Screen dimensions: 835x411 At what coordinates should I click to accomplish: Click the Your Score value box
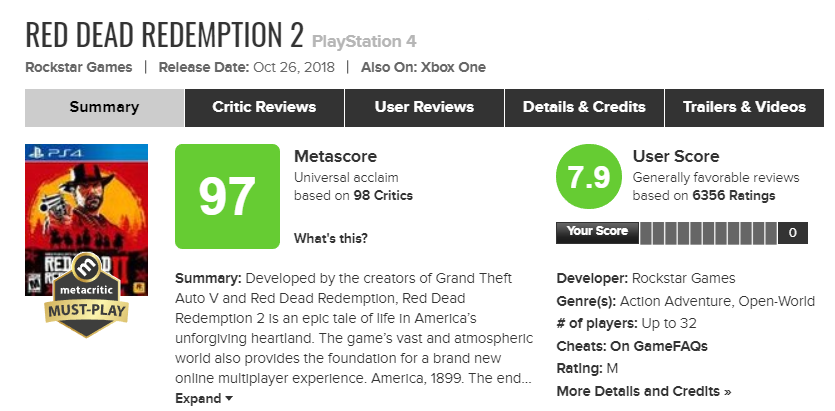792,232
